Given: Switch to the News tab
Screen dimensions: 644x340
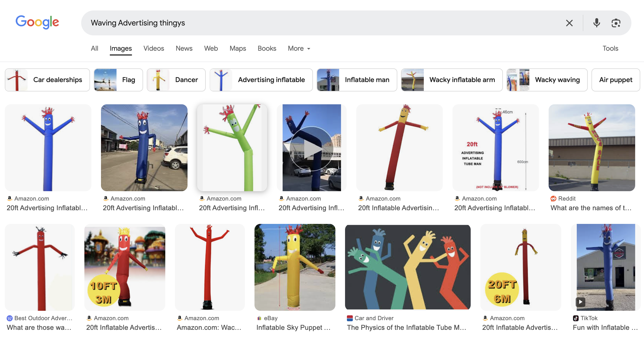Looking at the screenshot, I should click(x=184, y=49).
